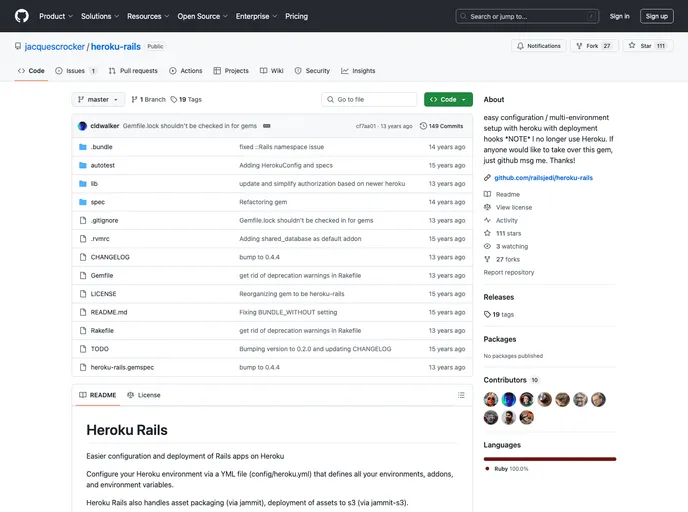
Task: Open the github.com/railsjedi/heroku-rails link
Action: point(543,178)
